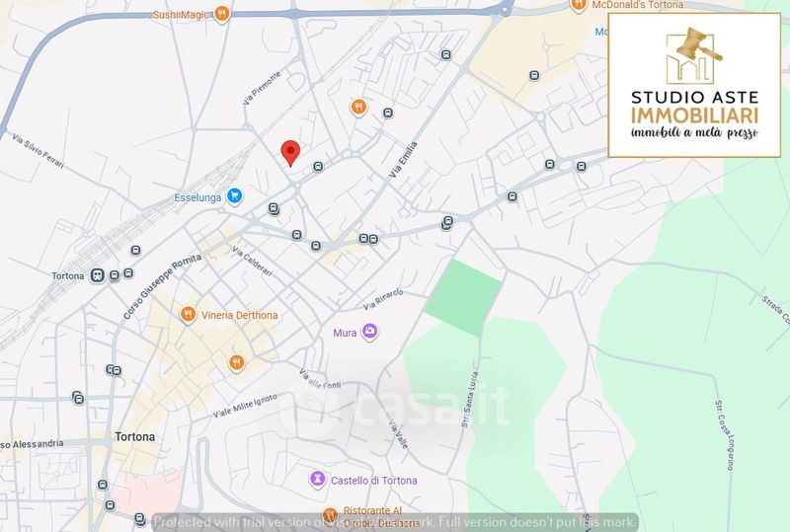
Task: Click the 'Via Piemonte' street label
Action: point(262,88)
